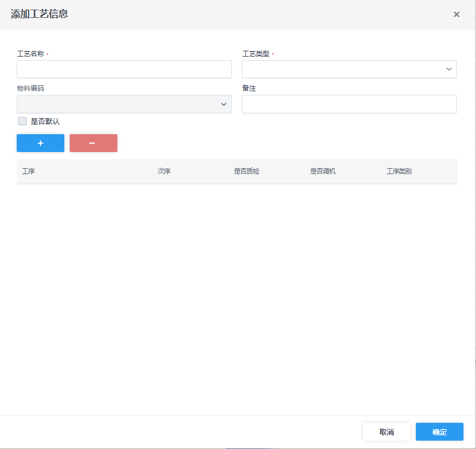
Task: Focus the 工艺名称 text field
Action: 124,69
